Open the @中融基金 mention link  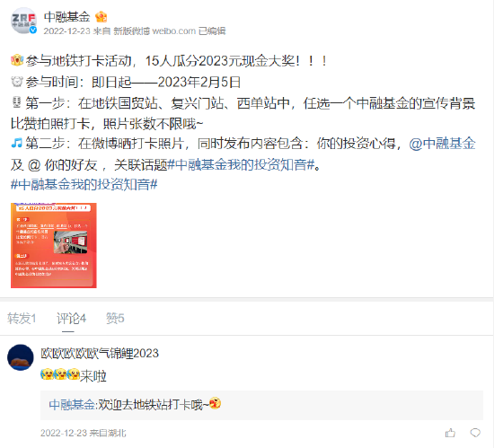coord(442,144)
